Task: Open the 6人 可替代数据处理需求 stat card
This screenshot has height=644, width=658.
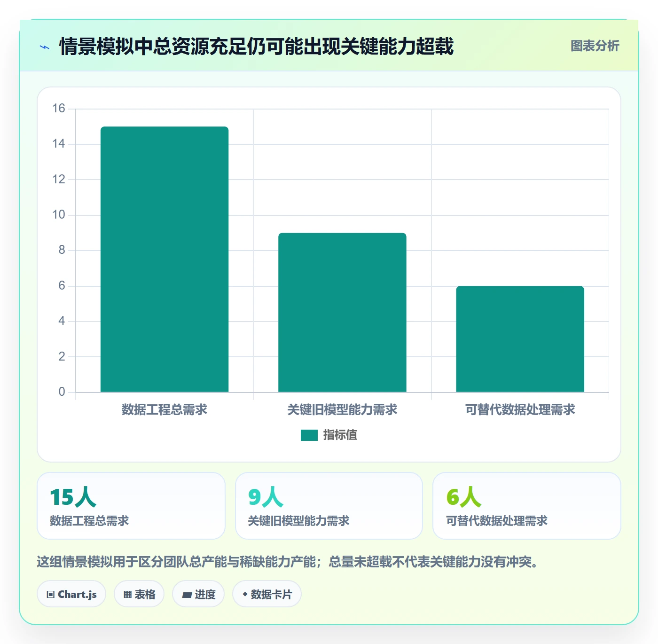Action: 527,506
